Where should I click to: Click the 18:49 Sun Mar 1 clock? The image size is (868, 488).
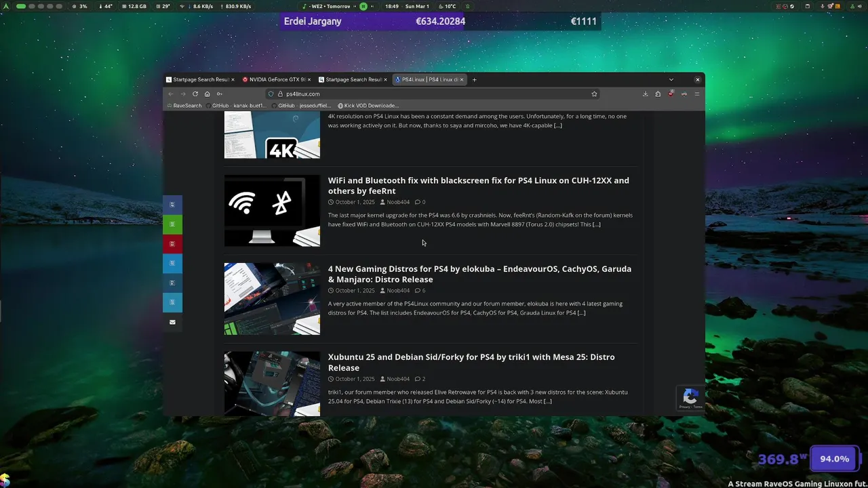(x=408, y=6)
